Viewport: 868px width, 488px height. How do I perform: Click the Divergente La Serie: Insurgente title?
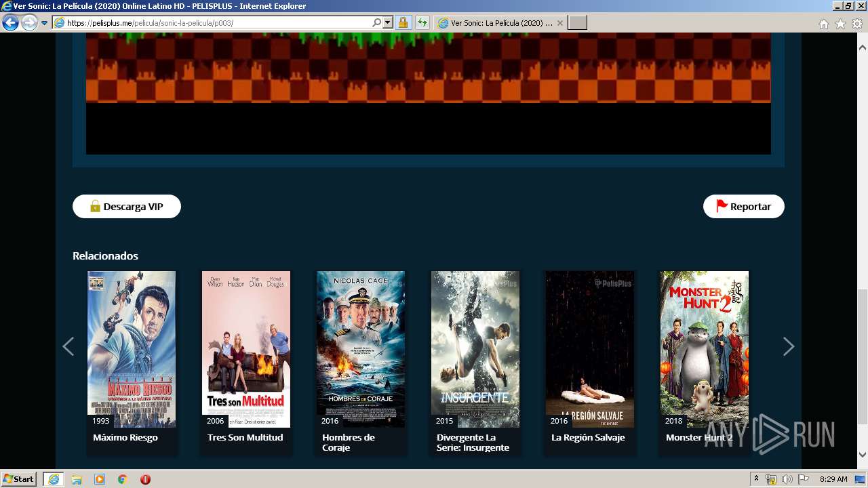[473, 443]
